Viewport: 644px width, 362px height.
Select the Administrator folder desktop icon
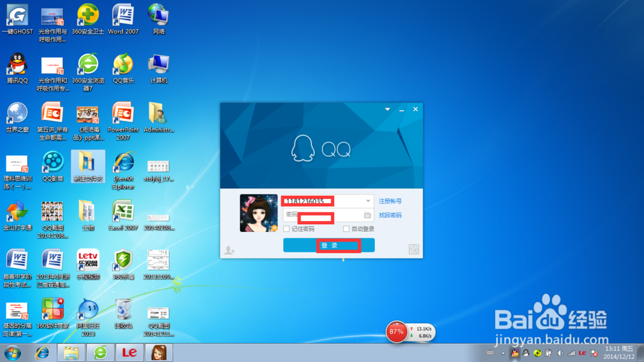(158, 117)
